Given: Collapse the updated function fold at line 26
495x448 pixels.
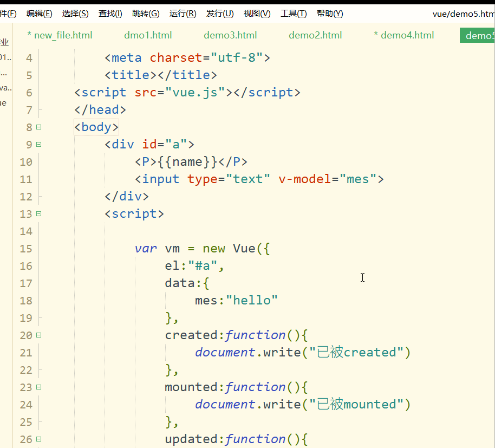Looking at the screenshot, I should 39,439.
